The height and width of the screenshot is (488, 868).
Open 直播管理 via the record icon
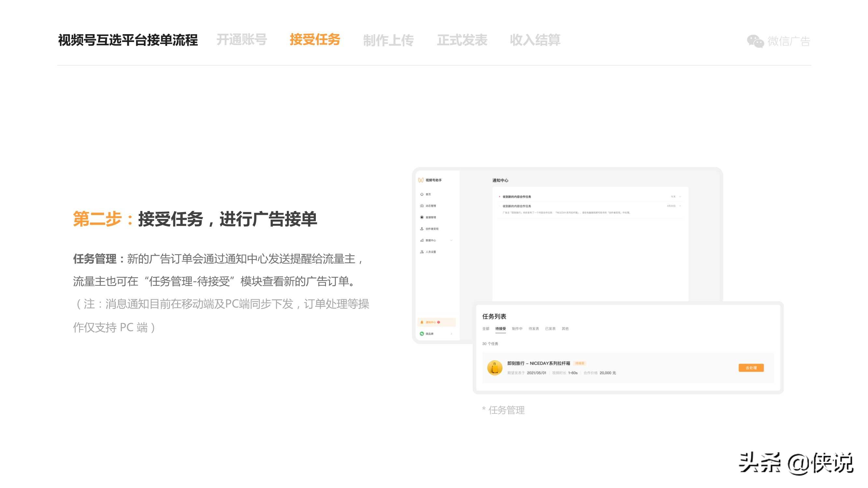tap(422, 217)
